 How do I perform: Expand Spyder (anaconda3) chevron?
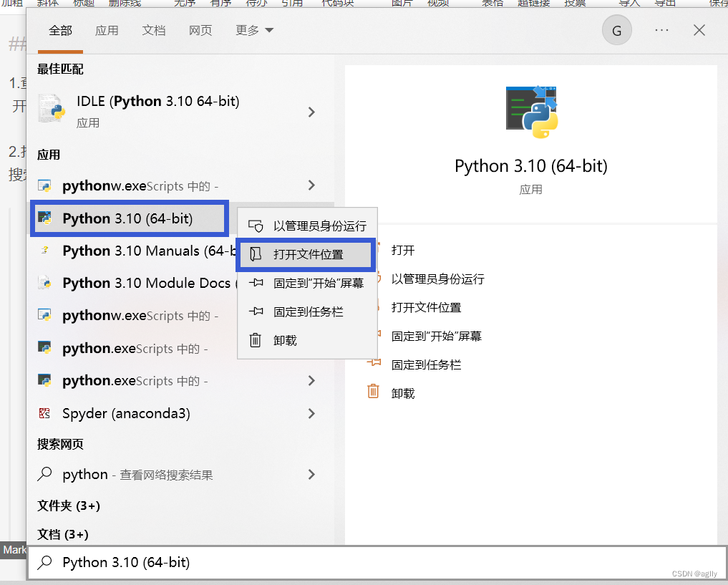coord(311,414)
